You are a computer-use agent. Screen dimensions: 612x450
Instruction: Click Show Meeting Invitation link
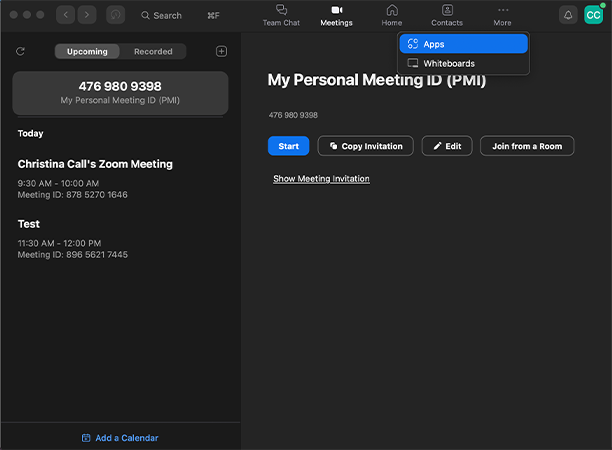pyautogui.click(x=321, y=179)
